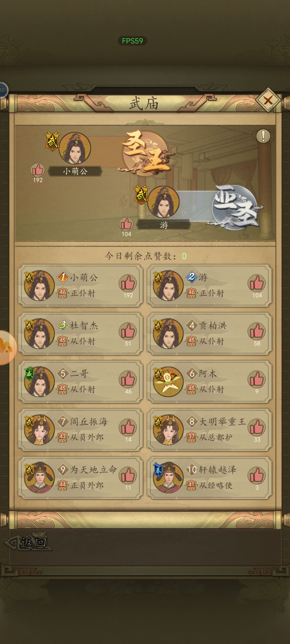Open the exclamation info icon
Image resolution: width=290 pixels, height=644 pixels.
263,136
